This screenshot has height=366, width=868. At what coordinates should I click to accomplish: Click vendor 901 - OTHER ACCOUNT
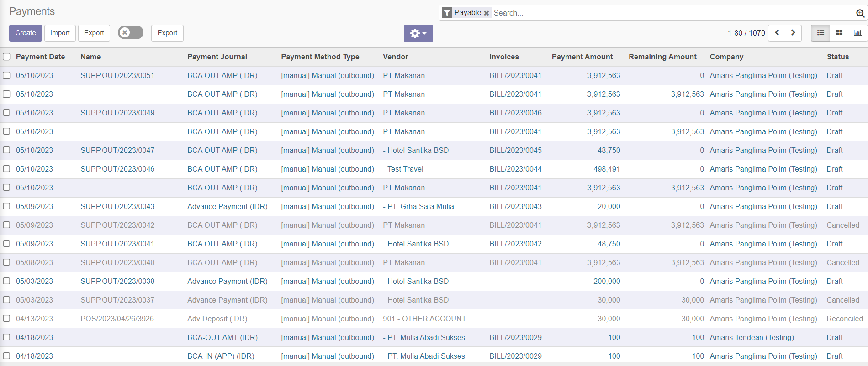click(424, 319)
